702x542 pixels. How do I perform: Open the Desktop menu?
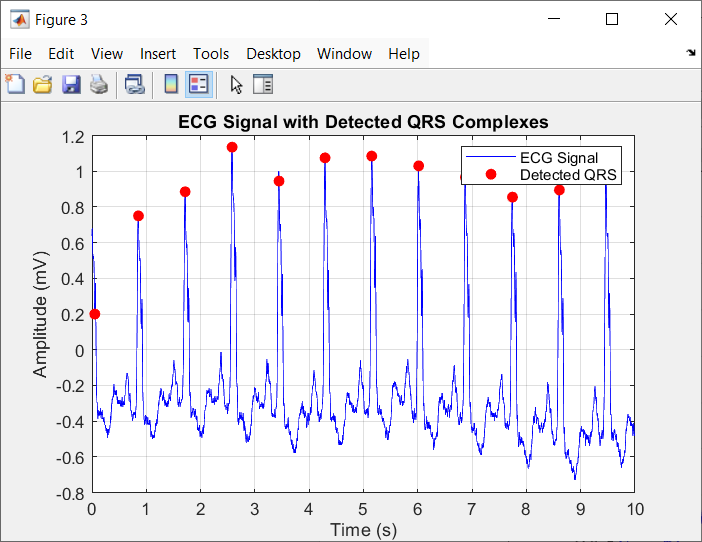pyautogui.click(x=273, y=54)
